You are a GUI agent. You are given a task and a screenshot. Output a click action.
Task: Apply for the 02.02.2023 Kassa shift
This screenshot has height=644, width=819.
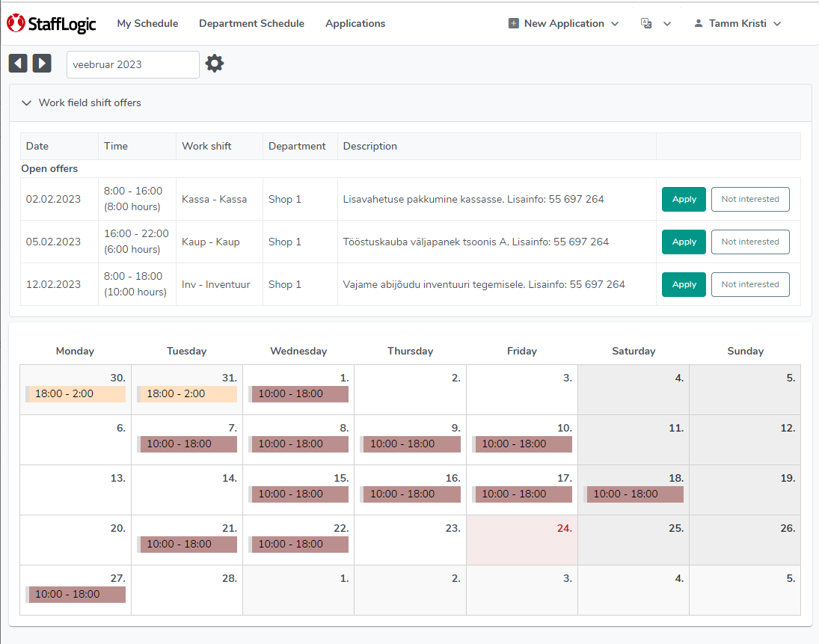tap(684, 199)
